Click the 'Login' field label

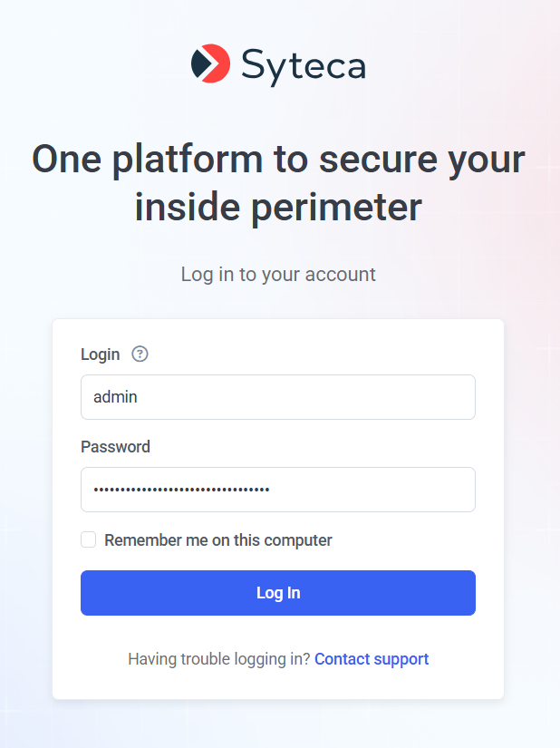[x=101, y=355]
